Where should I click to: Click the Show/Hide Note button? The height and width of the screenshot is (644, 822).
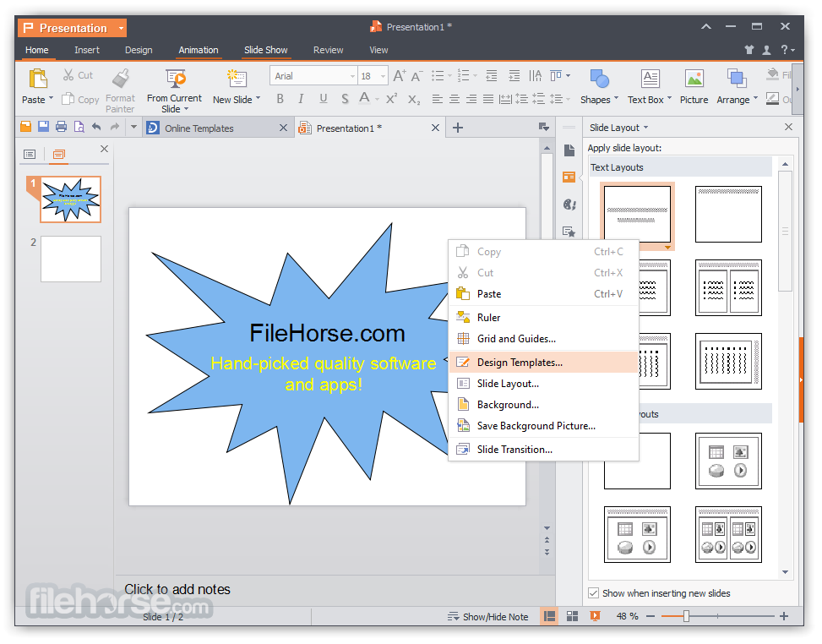tap(488, 616)
